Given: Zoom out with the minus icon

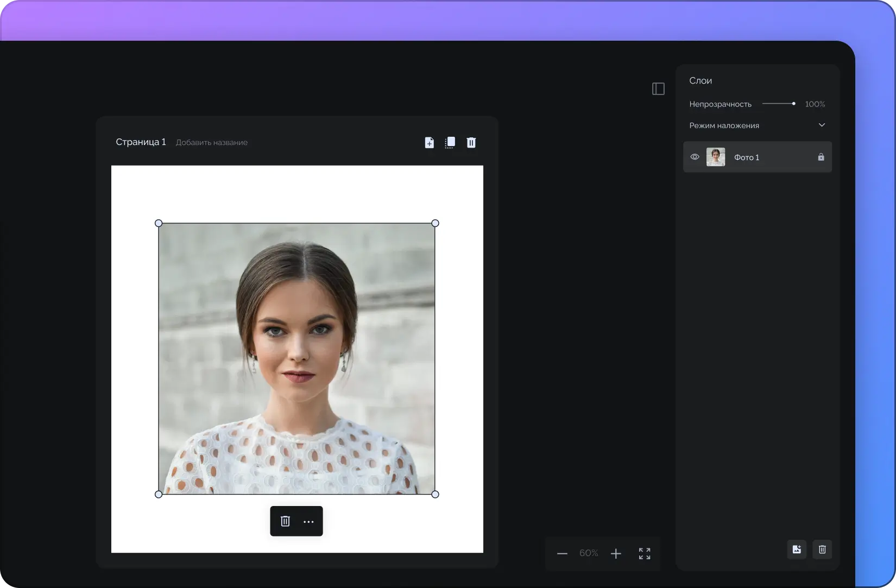Looking at the screenshot, I should 562,553.
